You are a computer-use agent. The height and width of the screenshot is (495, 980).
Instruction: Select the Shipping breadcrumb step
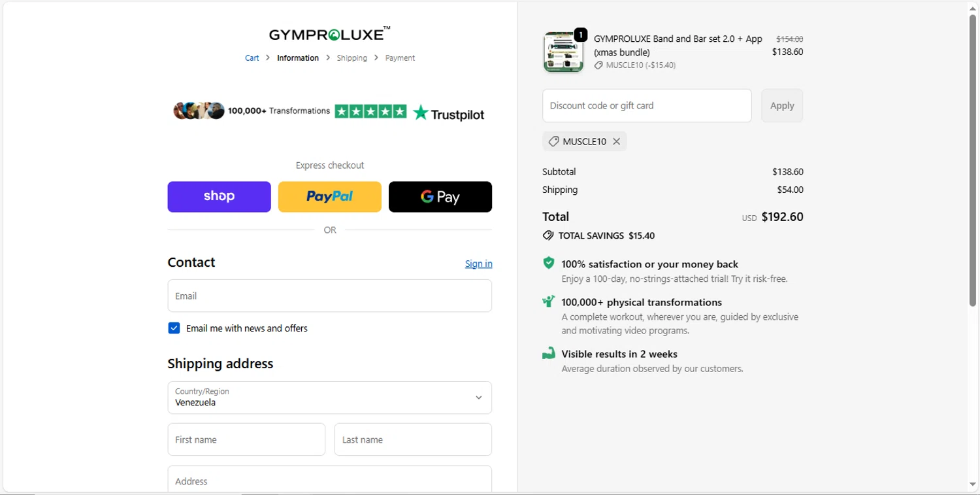(x=352, y=58)
